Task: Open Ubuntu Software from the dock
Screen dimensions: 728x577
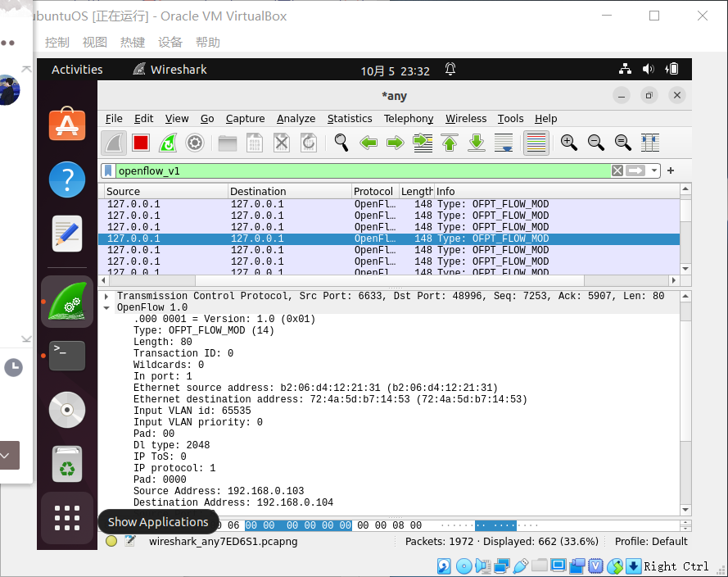Action: pos(67,124)
